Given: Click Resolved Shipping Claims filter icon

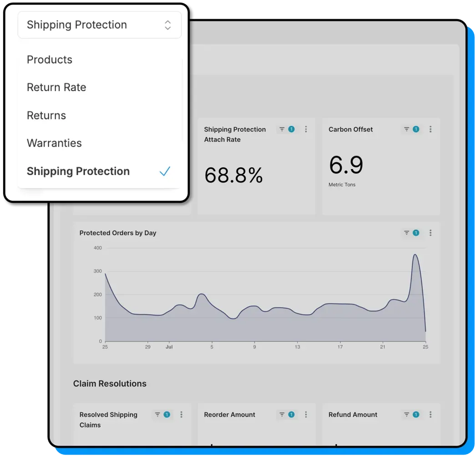Looking at the screenshot, I should click(158, 415).
